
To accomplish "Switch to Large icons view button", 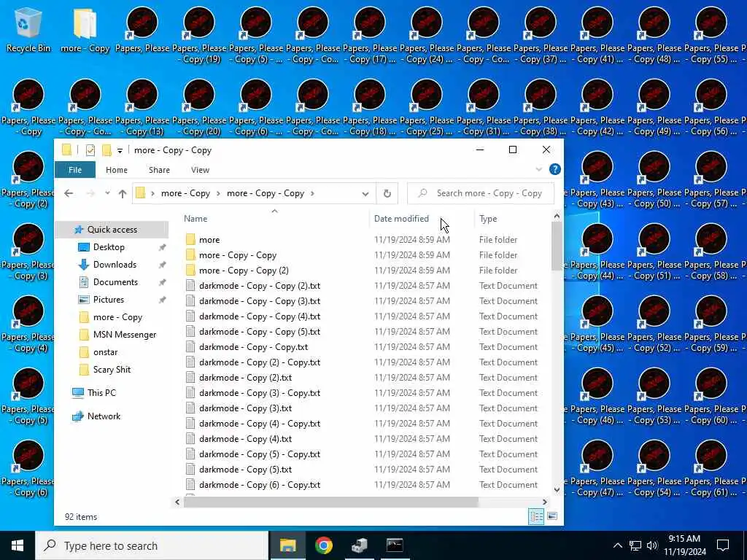I will pyautogui.click(x=552, y=517).
